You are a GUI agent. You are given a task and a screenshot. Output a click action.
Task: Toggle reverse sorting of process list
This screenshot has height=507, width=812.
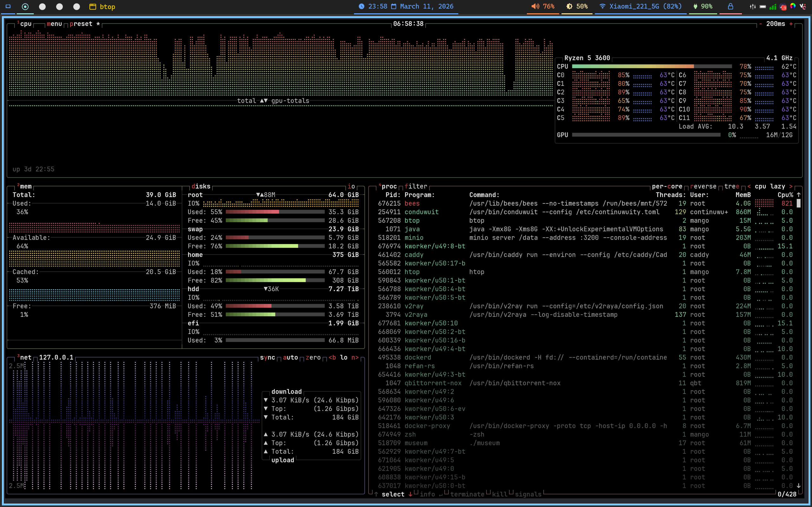tap(703, 186)
